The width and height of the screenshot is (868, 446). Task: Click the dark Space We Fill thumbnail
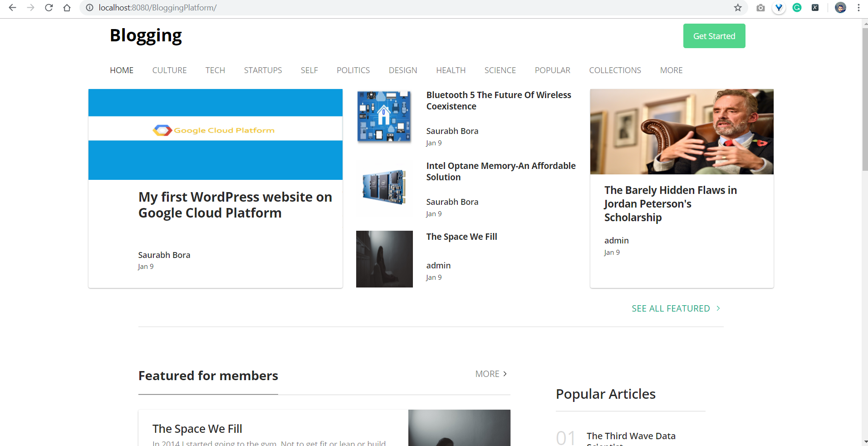click(384, 259)
